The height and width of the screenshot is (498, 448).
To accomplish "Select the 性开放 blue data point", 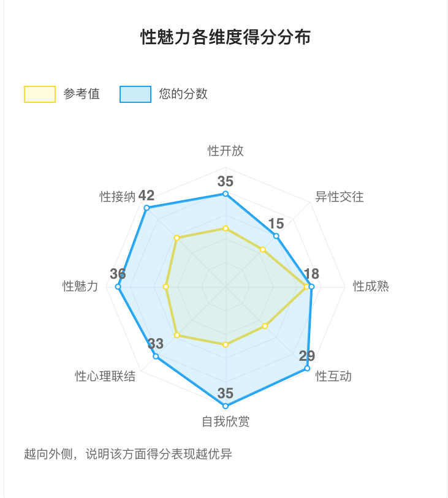I will coord(226,194).
